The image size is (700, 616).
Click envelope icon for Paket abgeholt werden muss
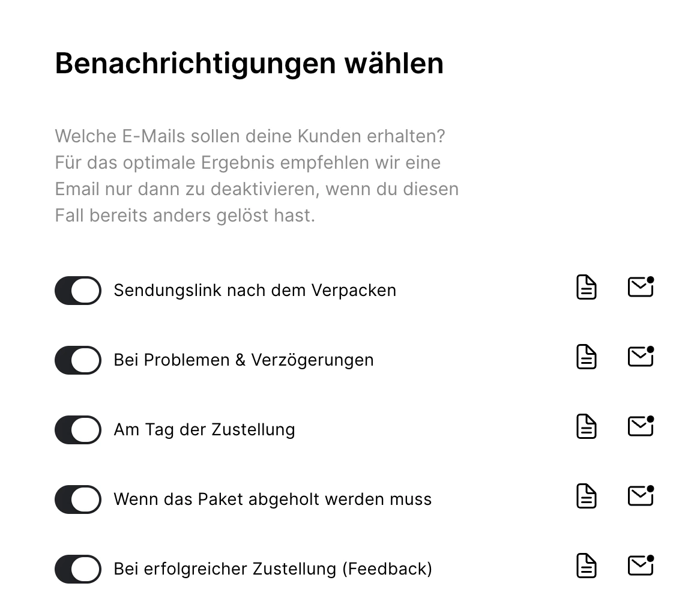641,495
